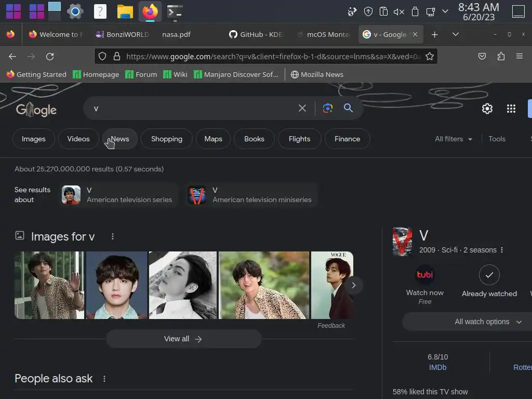Image resolution: width=532 pixels, height=399 pixels.
Task: Filter results by Videos
Action: point(78,139)
